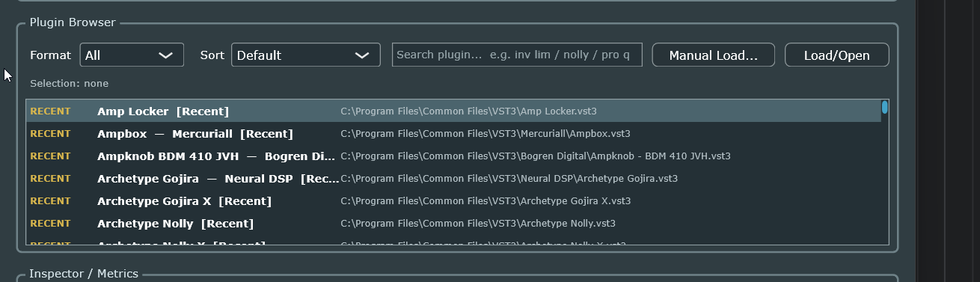Image resolution: width=980 pixels, height=282 pixels.
Task: Click the Amp Locker.vst3 file path
Action: coord(468,111)
